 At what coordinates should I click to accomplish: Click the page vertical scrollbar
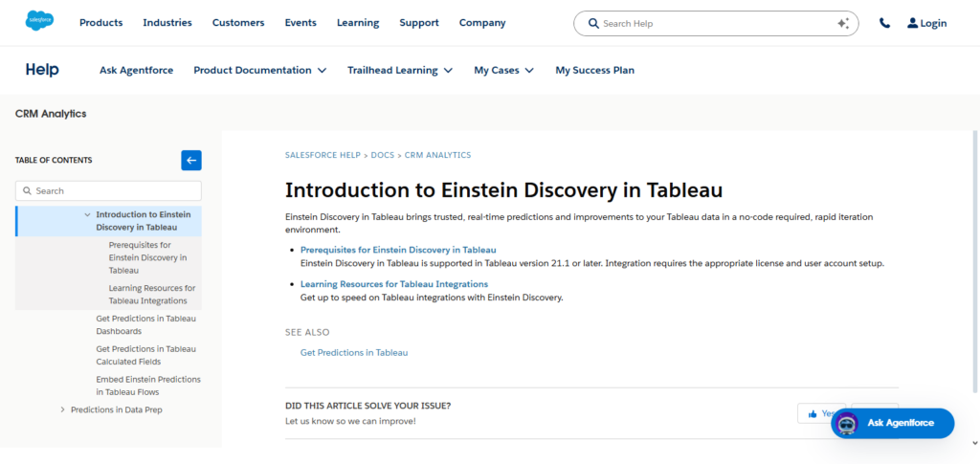[x=975, y=262]
